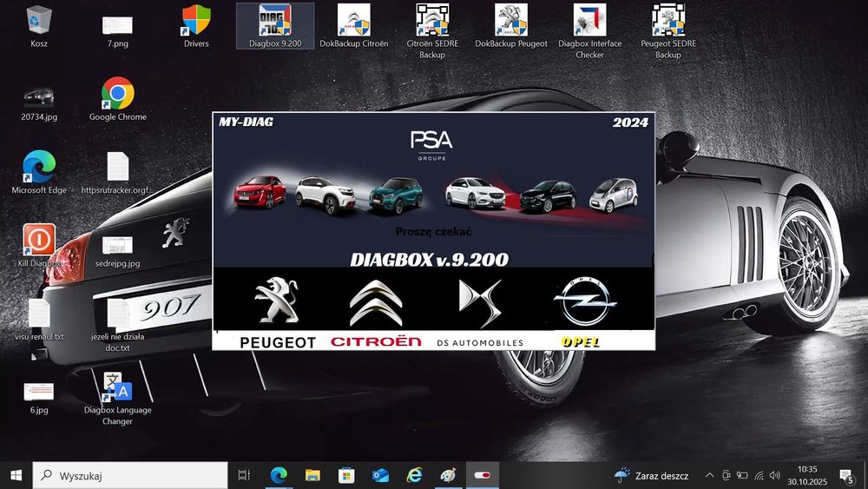Open Internet Explorer from the taskbar

click(414, 475)
